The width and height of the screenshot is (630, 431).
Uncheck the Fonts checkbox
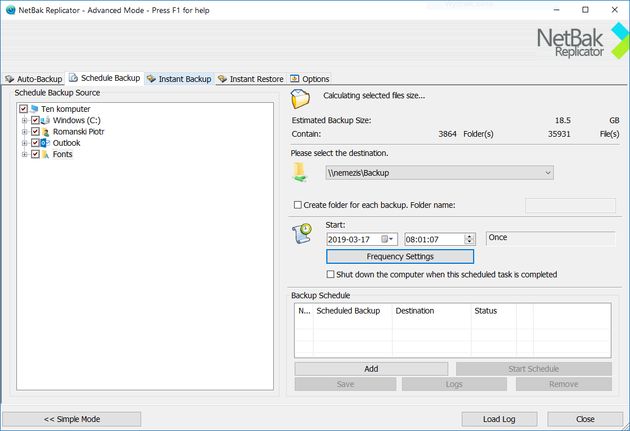pyautogui.click(x=35, y=154)
